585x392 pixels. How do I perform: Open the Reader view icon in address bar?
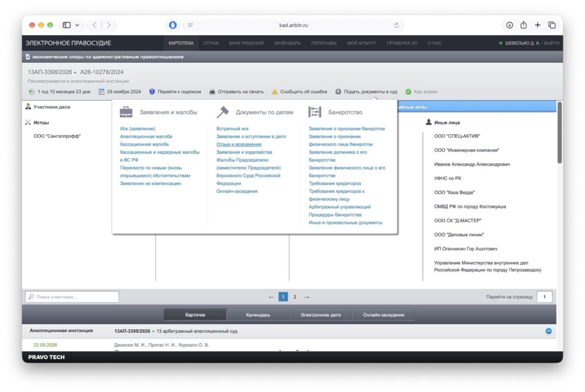(x=190, y=25)
